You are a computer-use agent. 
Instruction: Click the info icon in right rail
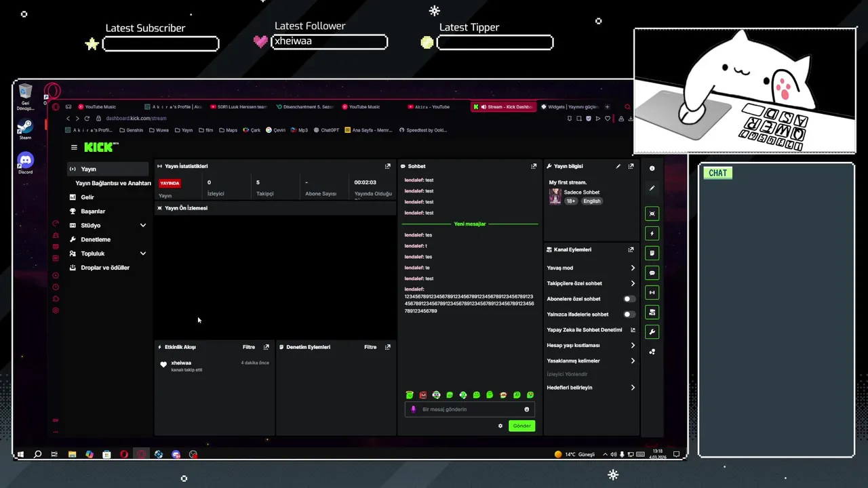(652, 168)
